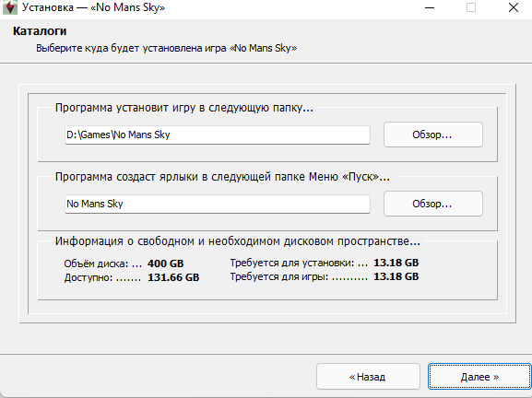532x398 pixels.
Task: Browse for the Start menu shortcuts folder
Action: [x=433, y=204]
